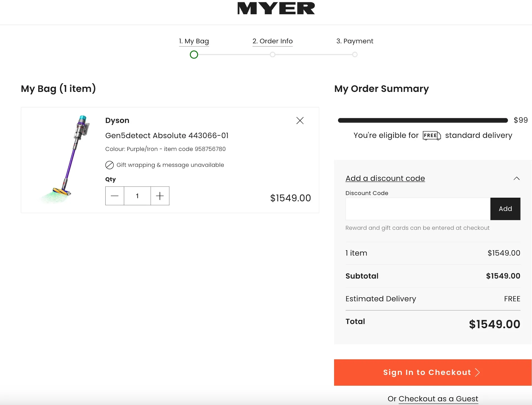Click the Add discount code button
The width and height of the screenshot is (532, 405).
[505, 209]
